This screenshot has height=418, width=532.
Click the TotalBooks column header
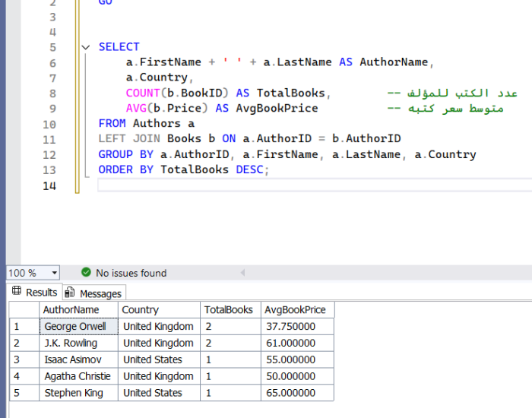click(x=228, y=310)
